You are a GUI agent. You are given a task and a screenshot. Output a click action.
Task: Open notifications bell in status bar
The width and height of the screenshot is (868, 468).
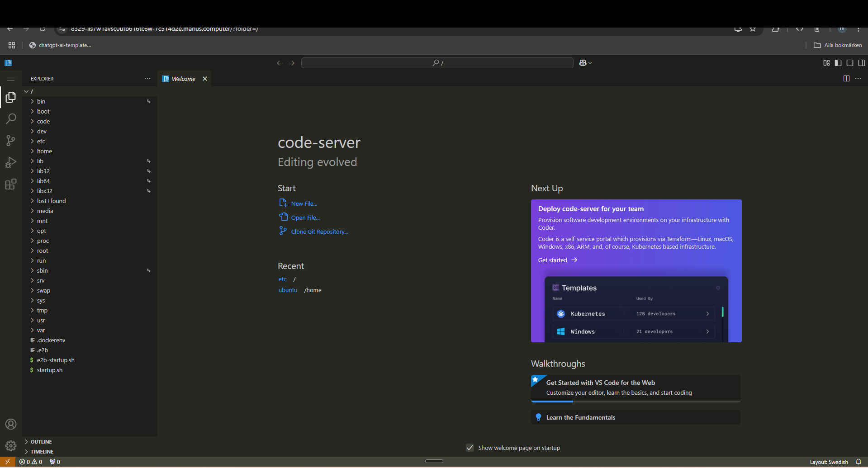point(859,462)
